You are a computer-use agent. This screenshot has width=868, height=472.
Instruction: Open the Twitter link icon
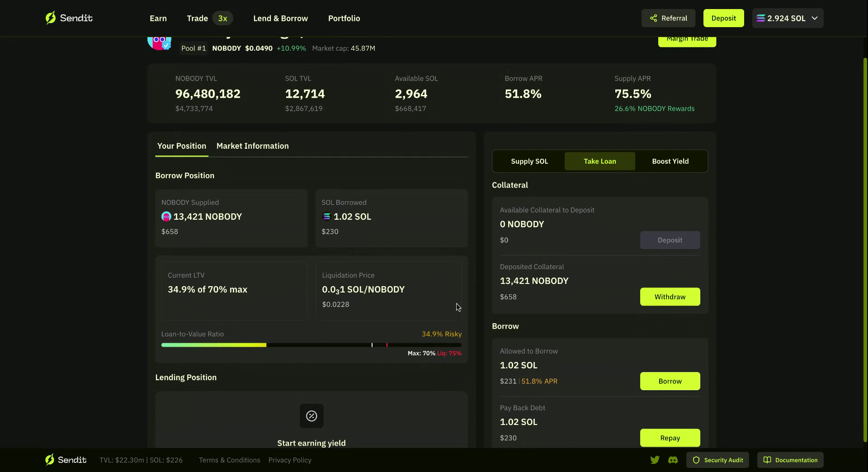click(x=655, y=460)
